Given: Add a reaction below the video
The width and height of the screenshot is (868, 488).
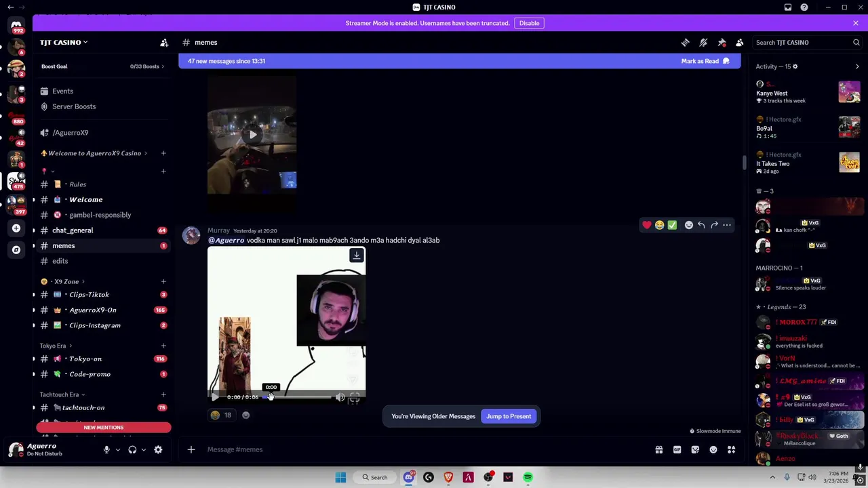Looking at the screenshot, I should 245,415.
